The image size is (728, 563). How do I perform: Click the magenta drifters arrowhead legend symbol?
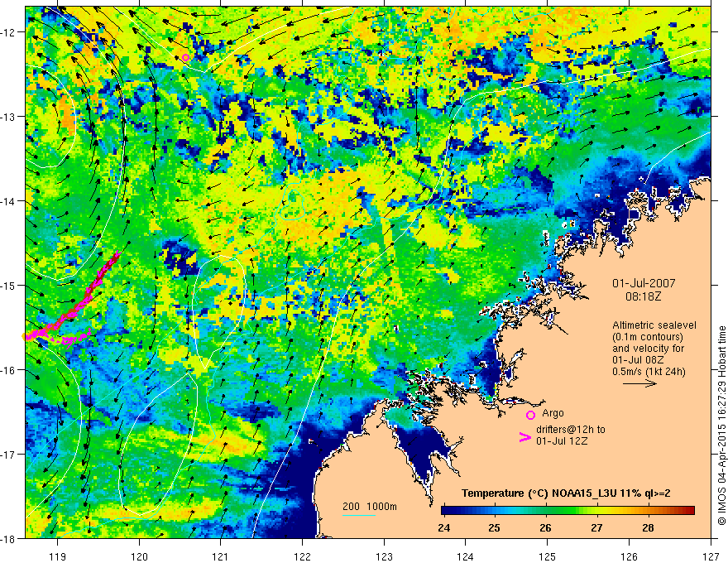point(525,437)
